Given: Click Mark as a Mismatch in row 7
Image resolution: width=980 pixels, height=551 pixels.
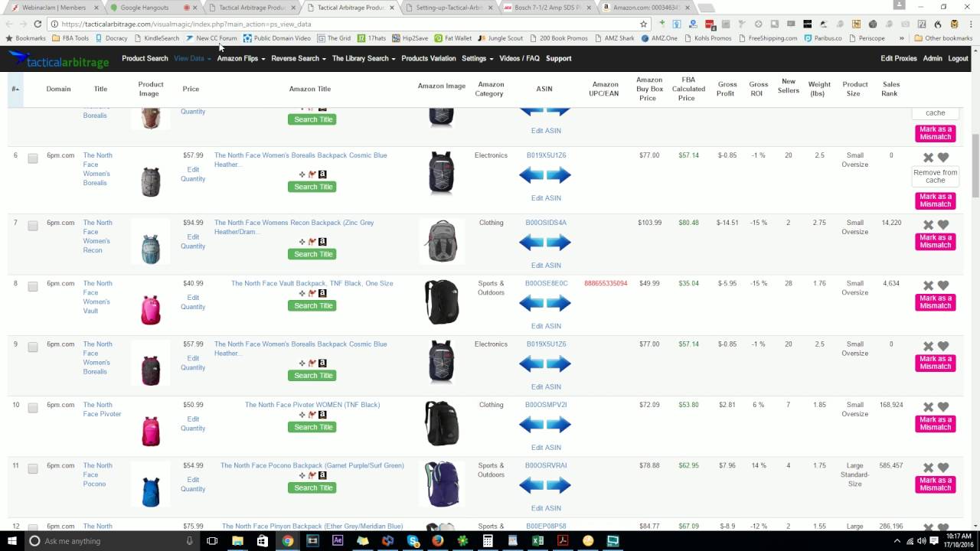Looking at the screenshot, I should click(x=935, y=241).
